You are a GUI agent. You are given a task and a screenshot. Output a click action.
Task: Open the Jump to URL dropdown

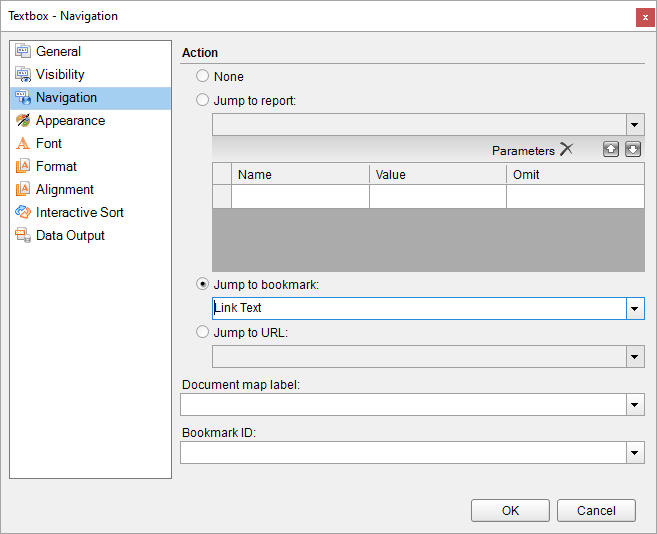click(x=635, y=357)
